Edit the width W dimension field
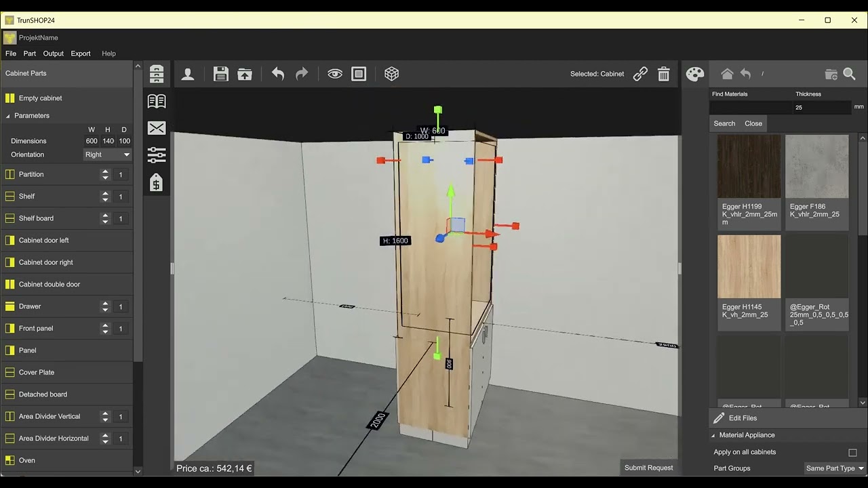Image resolution: width=868 pixels, height=488 pixels. [92, 141]
